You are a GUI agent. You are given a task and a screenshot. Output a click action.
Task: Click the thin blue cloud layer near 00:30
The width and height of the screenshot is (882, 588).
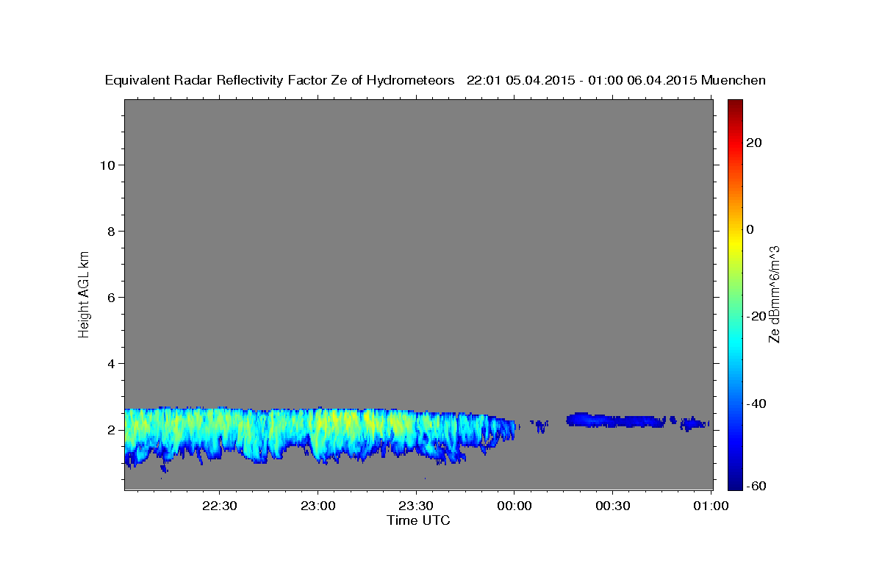[616, 420]
